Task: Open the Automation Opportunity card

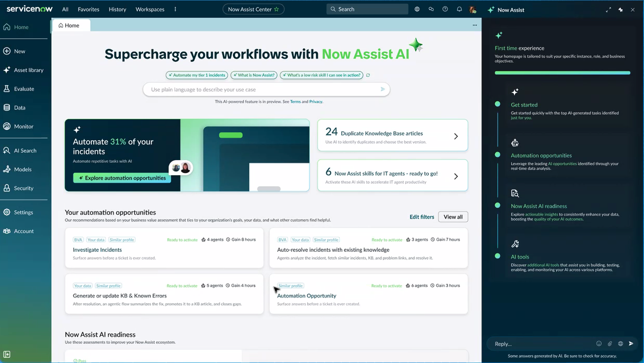Action: (x=368, y=294)
